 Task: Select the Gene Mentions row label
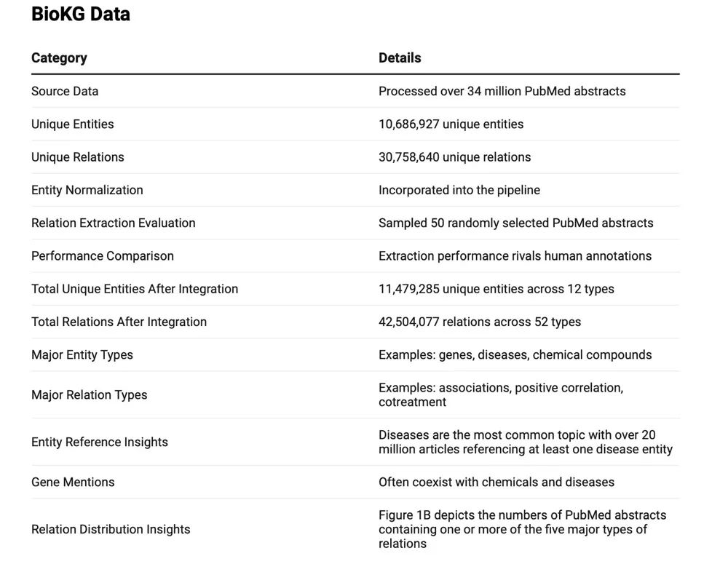click(x=73, y=482)
